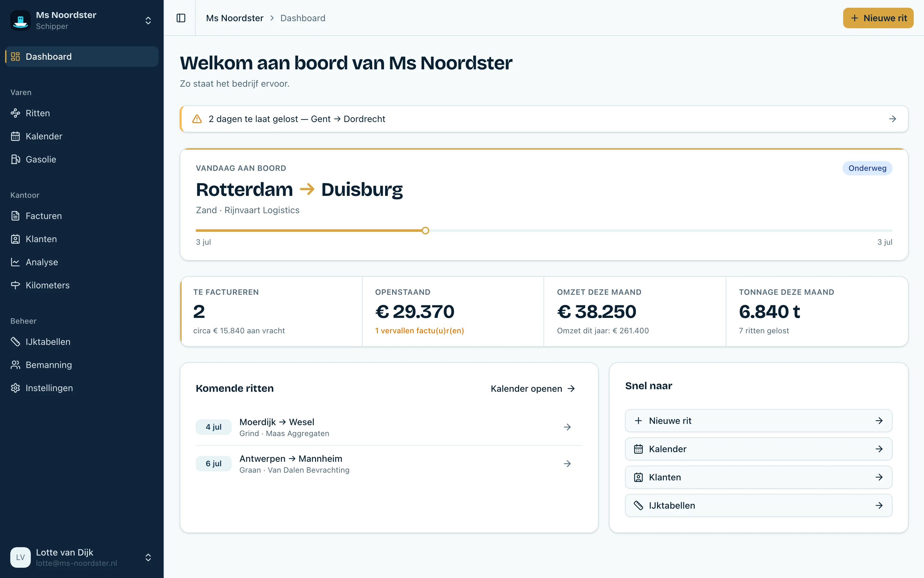The width and height of the screenshot is (924, 578).
Task: Click the '6 jul' date badge
Action: click(213, 464)
